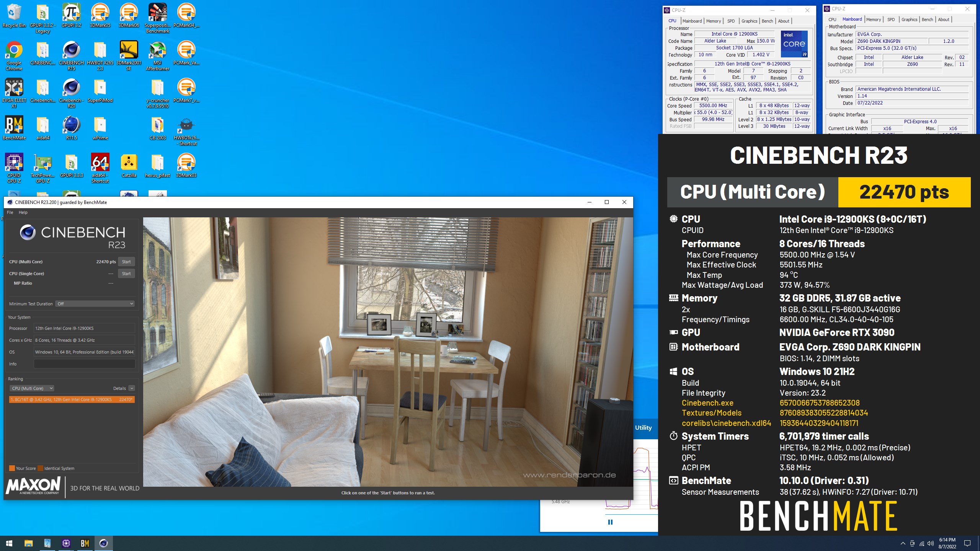Select the 3DMark2001 SE desktop icon
The image size is (980, 551).
129,56
